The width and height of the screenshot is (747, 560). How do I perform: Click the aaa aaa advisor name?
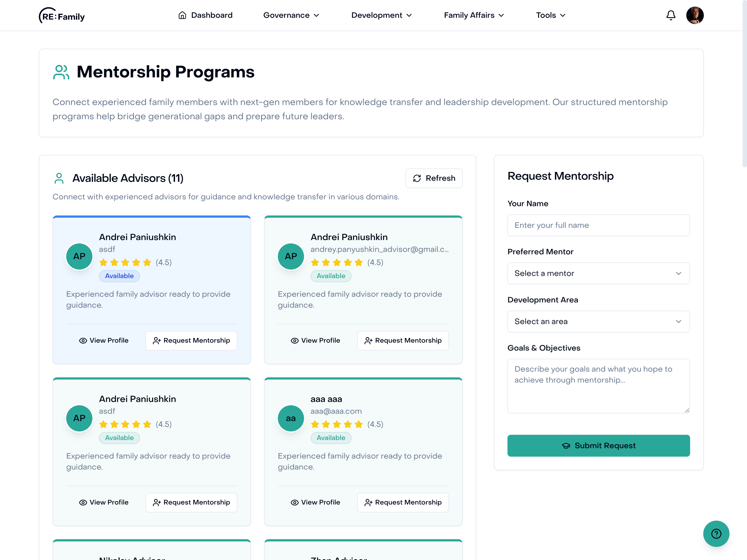326,399
